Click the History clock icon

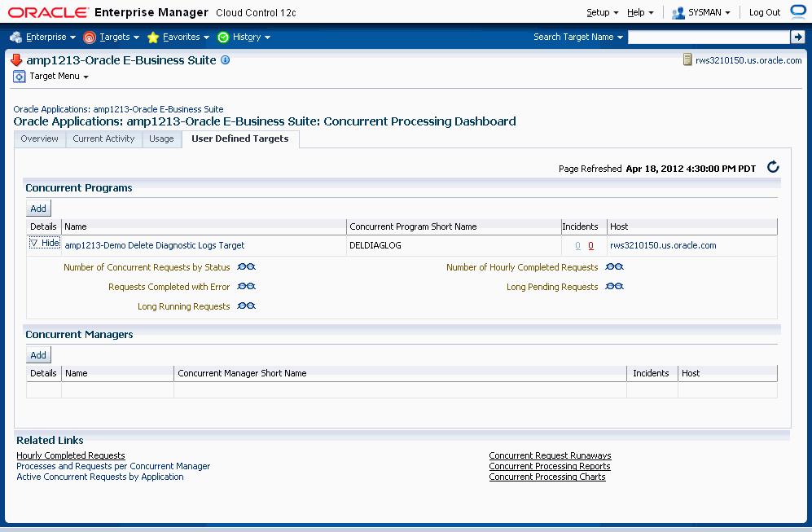coord(223,37)
